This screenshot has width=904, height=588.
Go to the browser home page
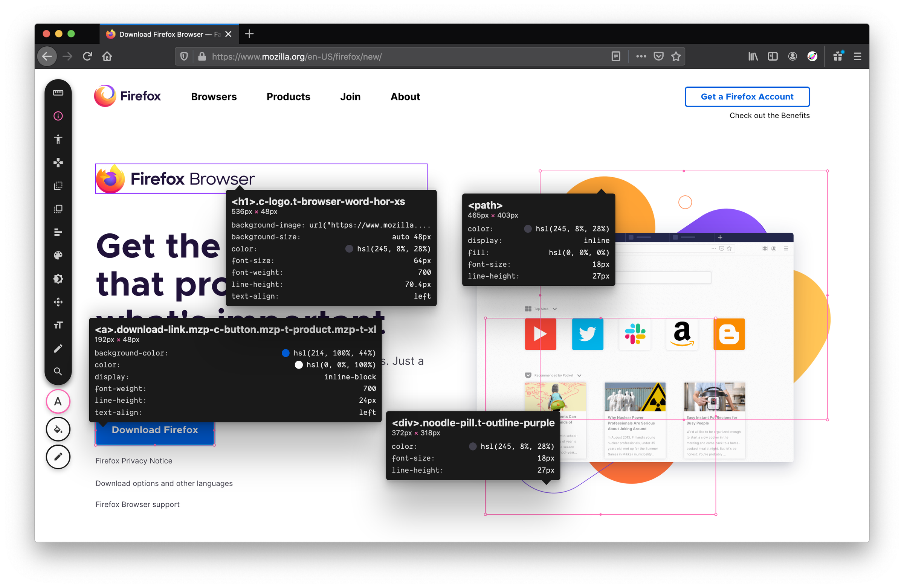[107, 56]
